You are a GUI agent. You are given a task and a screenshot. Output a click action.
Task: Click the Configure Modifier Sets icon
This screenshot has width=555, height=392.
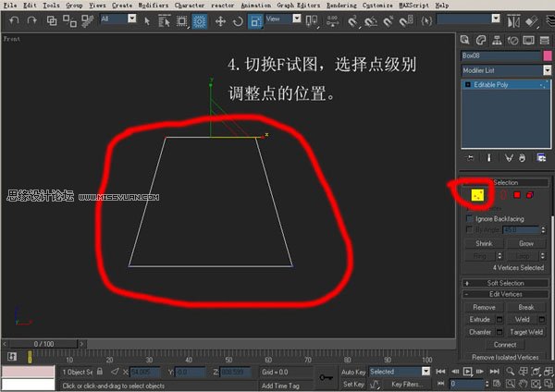(541, 158)
